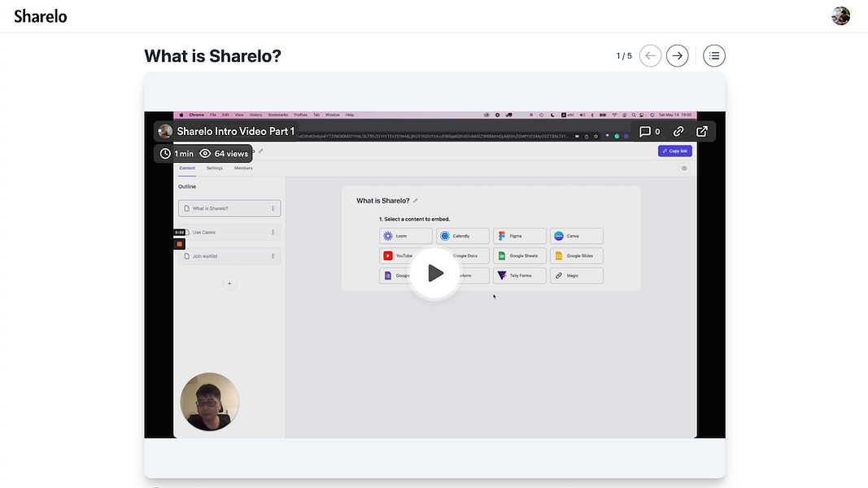Go to the next page arrow
Image resolution: width=868 pixels, height=488 pixels.
[x=677, y=56]
